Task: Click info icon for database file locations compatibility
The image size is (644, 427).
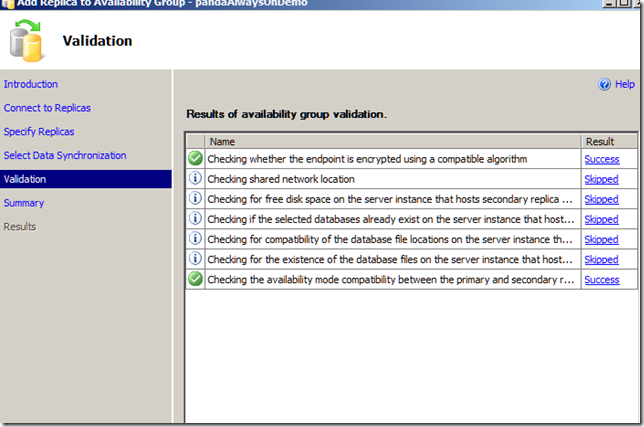Action: (x=196, y=239)
